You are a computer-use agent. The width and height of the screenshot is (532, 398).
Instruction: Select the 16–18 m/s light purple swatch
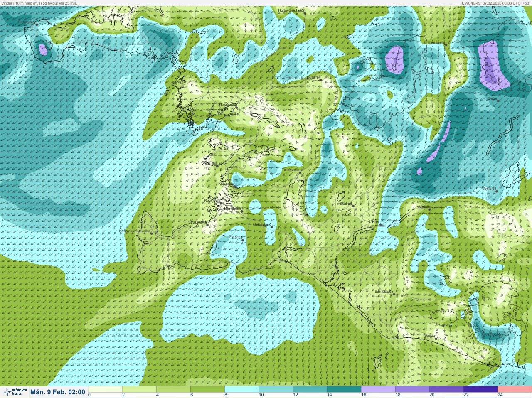pos(379,389)
